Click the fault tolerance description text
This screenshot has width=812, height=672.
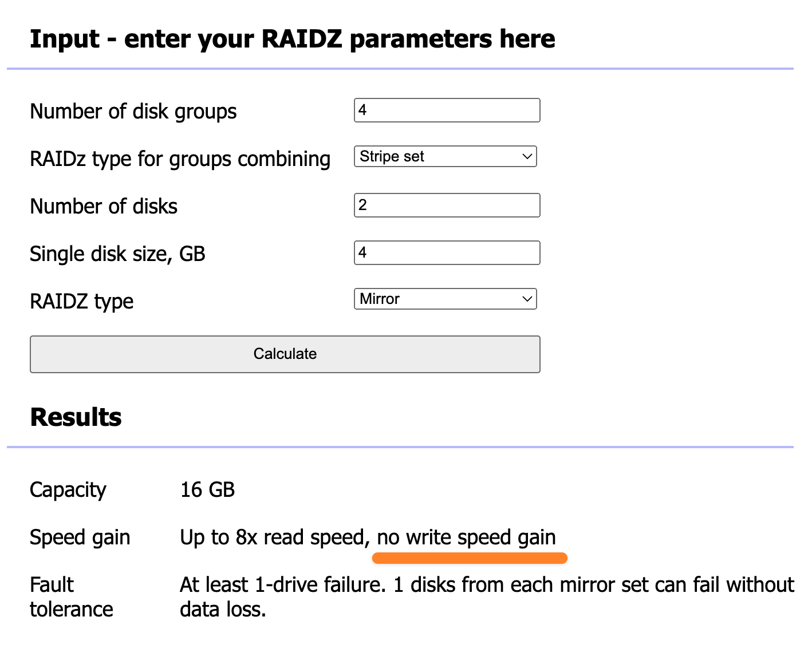[486, 586]
